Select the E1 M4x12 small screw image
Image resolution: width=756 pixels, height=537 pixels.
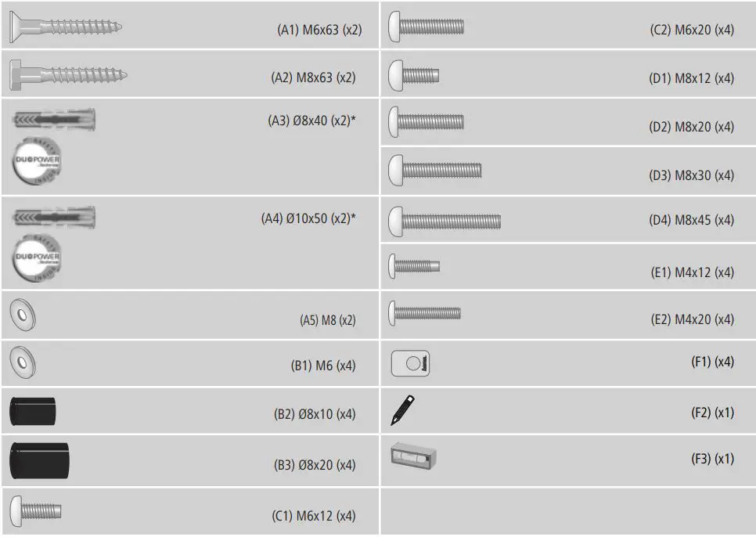pyautogui.click(x=414, y=266)
